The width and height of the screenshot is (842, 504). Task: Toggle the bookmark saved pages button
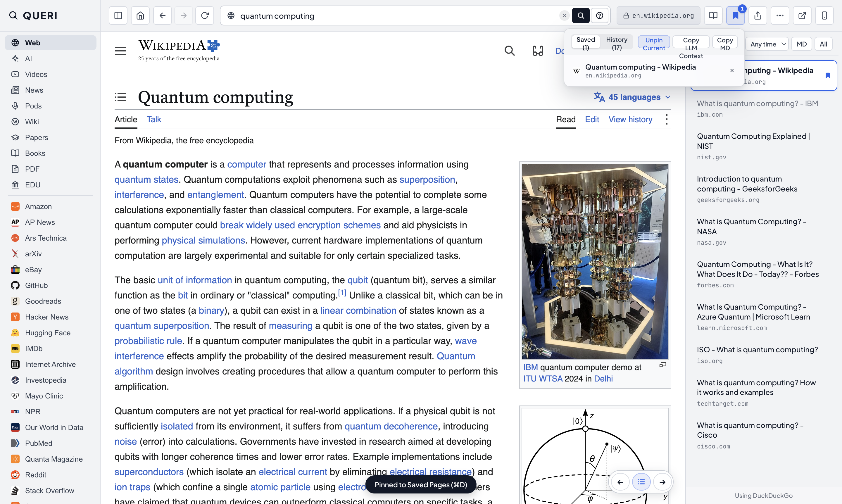click(735, 15)
